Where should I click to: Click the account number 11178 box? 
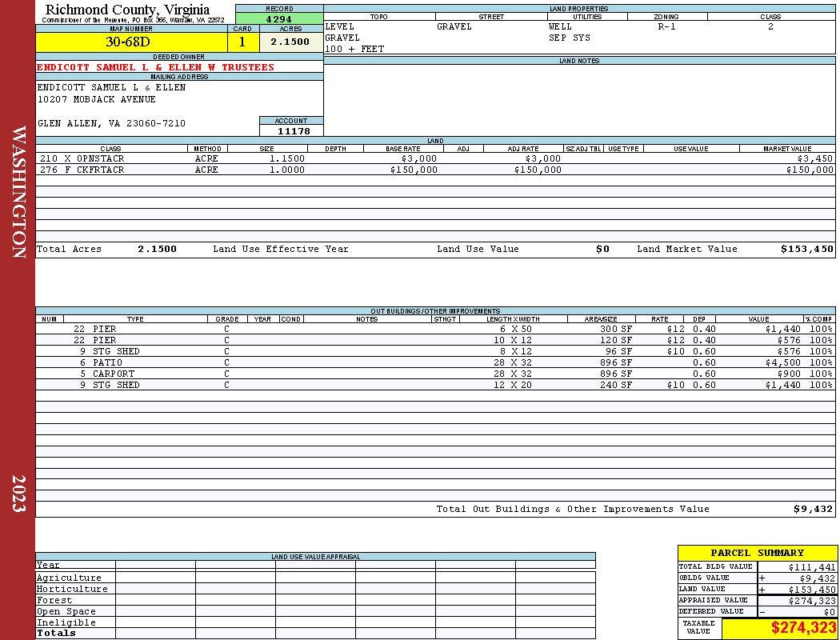coord(291,130)
